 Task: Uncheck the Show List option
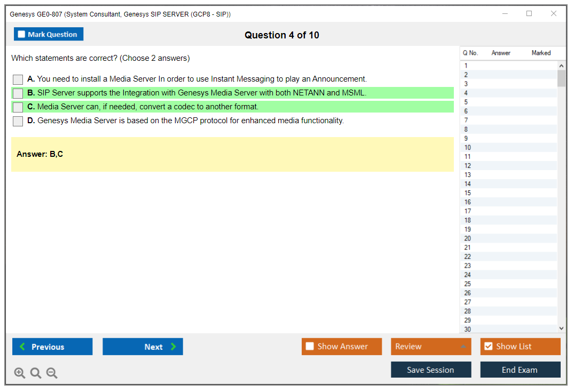tap(488, 347)
